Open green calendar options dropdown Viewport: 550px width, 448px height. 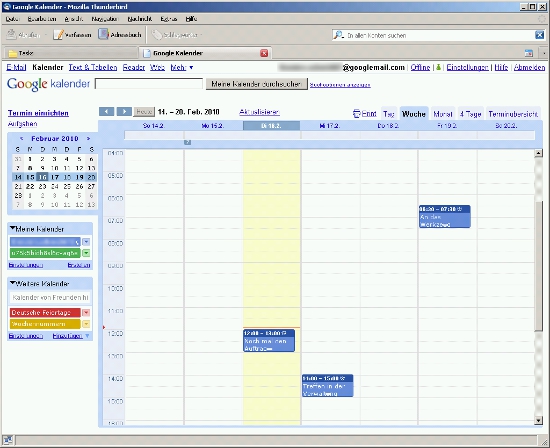86,253
